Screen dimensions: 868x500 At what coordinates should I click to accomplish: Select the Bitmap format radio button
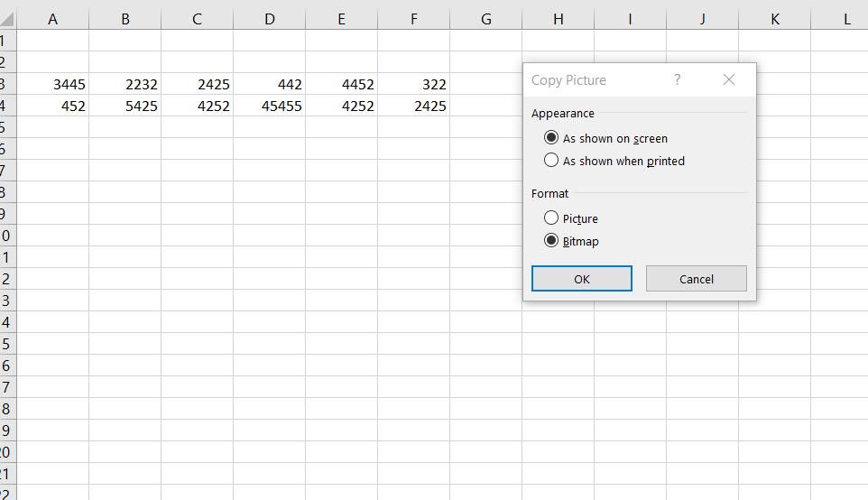[x=551, y=241]
